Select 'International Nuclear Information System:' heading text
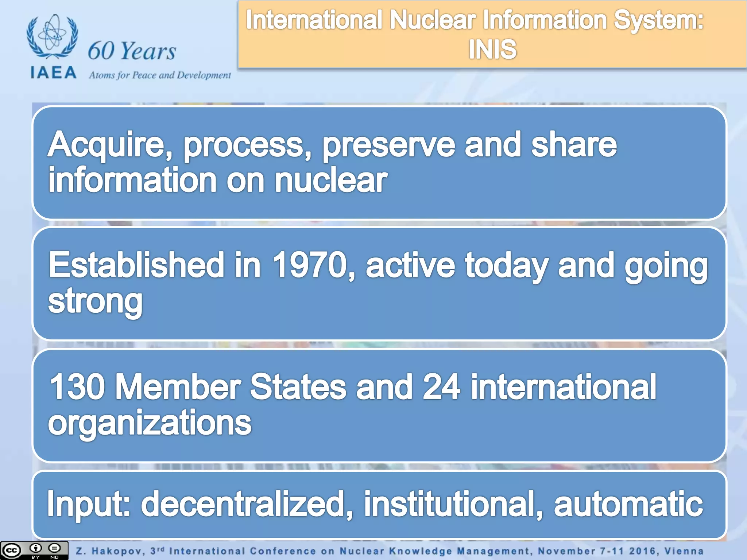The height and width of the screenshot is (560, 747). point(474,20)
